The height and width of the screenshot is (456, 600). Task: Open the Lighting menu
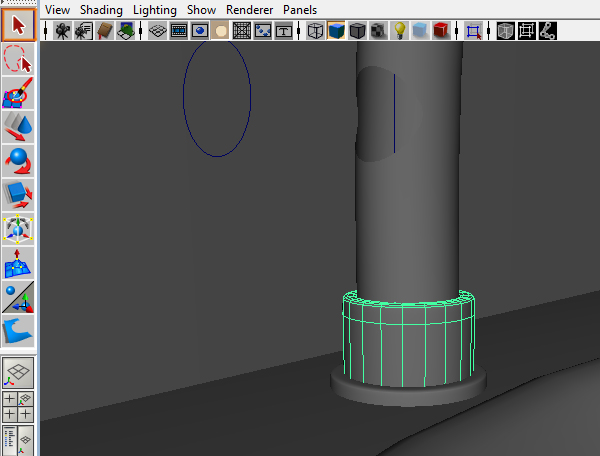pyautogui.click(x=155, y=10)
